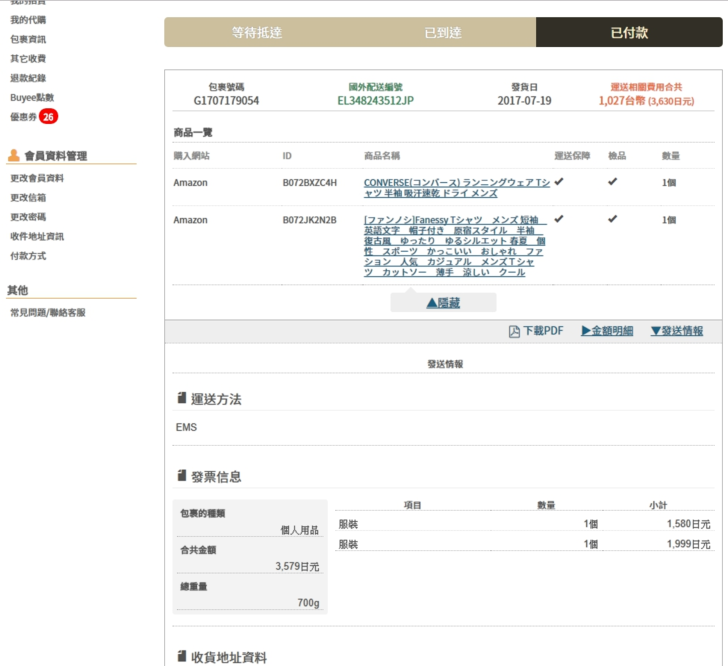Click the PDF icon beside 下載PDF

click(x=515, y=332)
